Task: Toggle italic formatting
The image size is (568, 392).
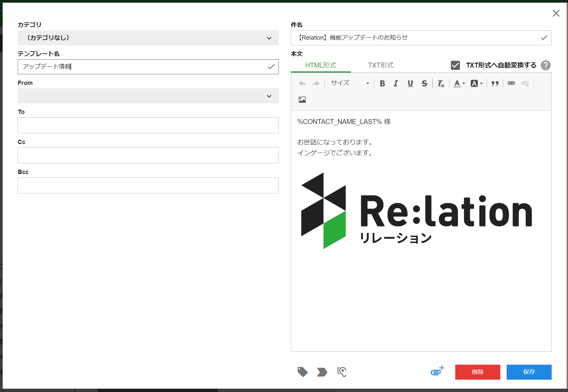Action: (396, 83)
